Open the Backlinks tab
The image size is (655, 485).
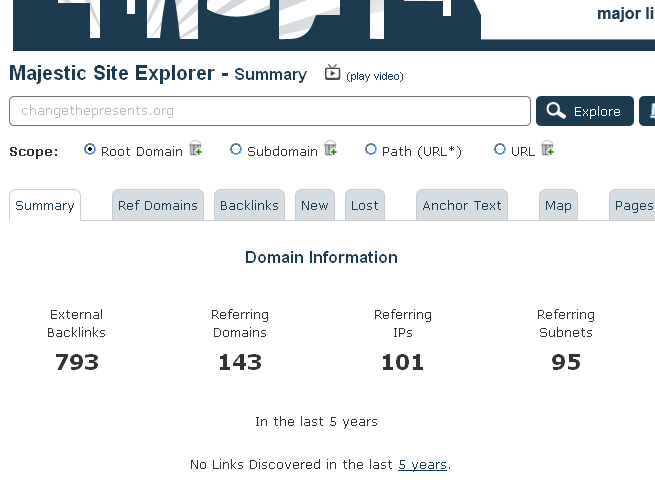[249, 205]
